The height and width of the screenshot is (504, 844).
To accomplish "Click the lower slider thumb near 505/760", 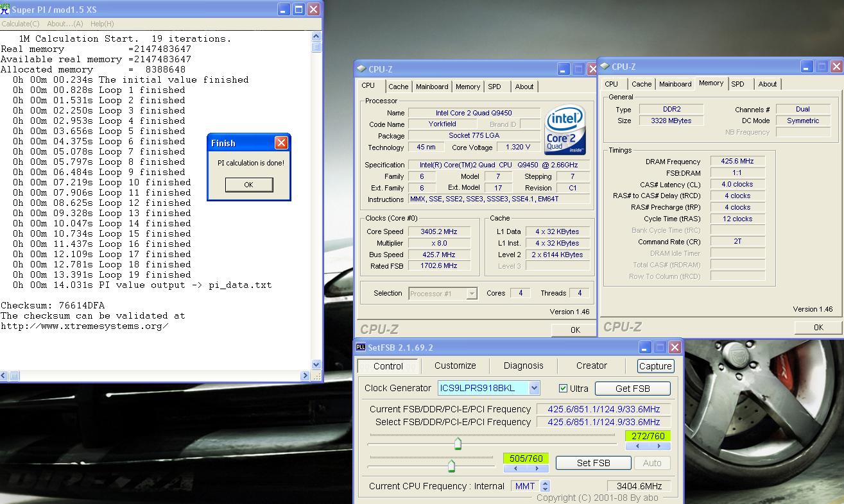I will 451,466.
